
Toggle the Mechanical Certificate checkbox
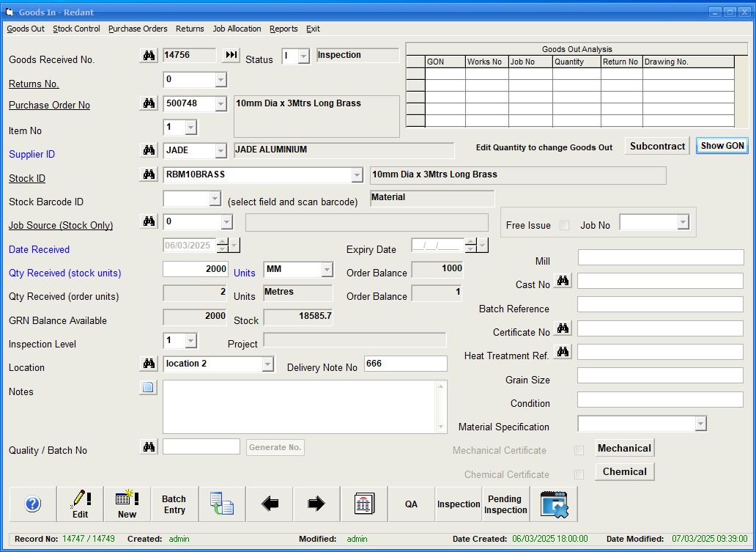tap(579, 450)
